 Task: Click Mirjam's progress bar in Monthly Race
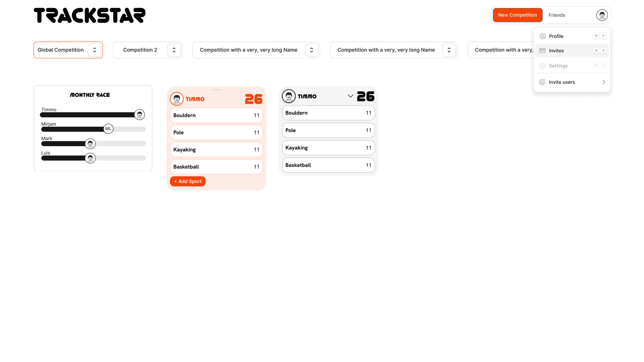click(93, 129)
